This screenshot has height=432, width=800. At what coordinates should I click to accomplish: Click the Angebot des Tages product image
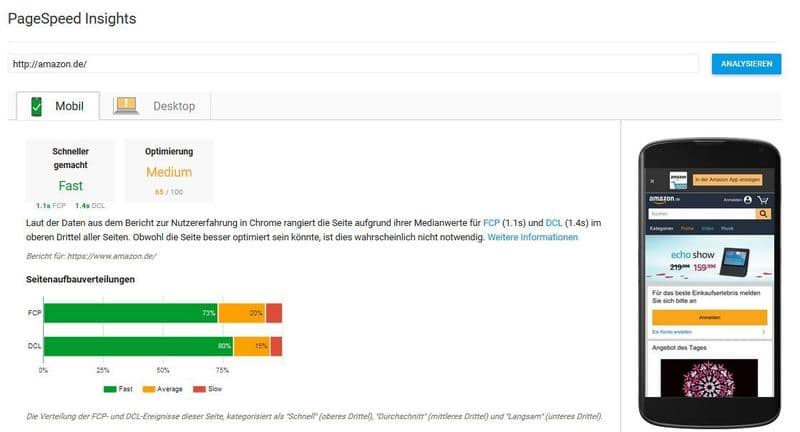pyautogui.click(x=709, y=378)
